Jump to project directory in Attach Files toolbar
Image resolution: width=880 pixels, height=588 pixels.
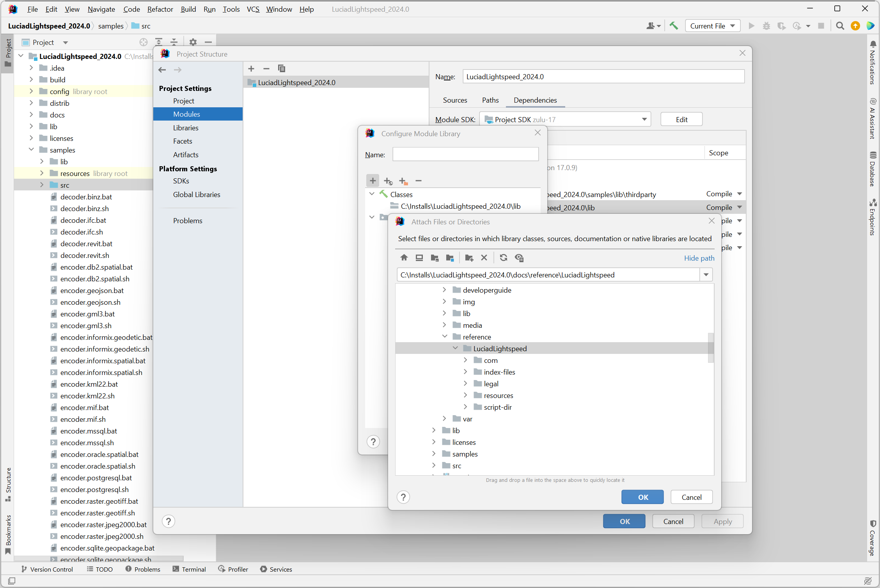click(x=435, y=258)
